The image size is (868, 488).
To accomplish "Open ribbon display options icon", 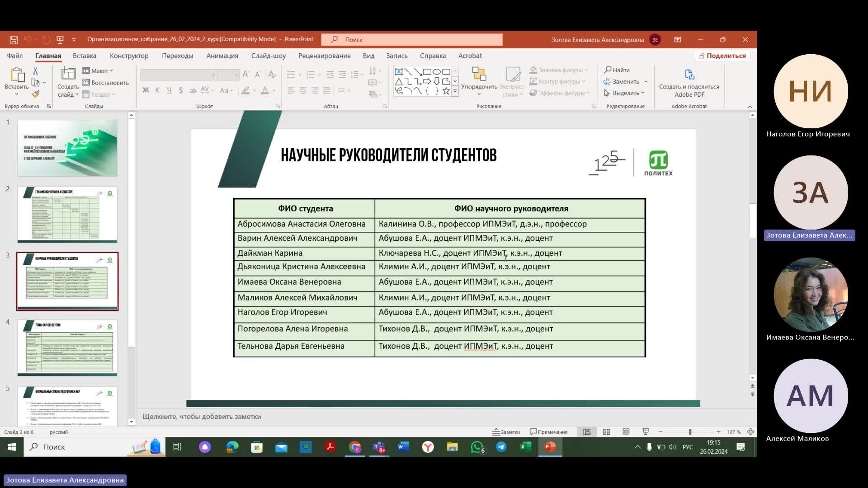I will pyautogui.click(x=678, y=40).
